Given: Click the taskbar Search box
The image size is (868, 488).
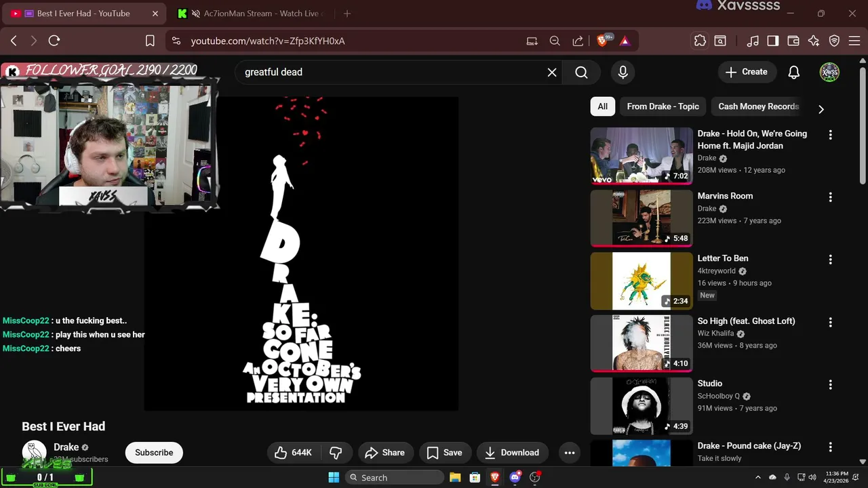Looking at the screenshot, I should tap(395, 477).
